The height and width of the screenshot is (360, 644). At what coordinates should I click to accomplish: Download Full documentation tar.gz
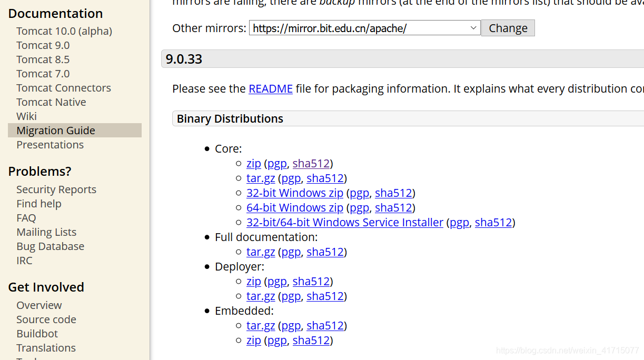click(261, 252)
